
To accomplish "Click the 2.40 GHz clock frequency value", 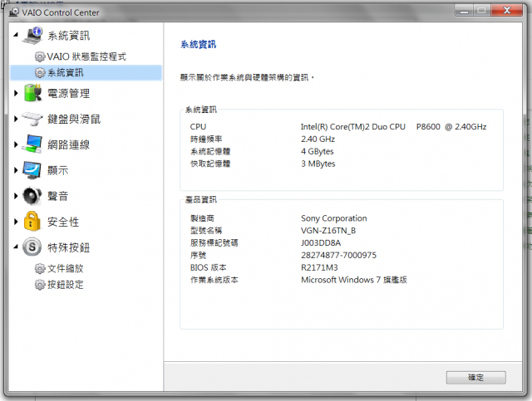I will point(318,139).
